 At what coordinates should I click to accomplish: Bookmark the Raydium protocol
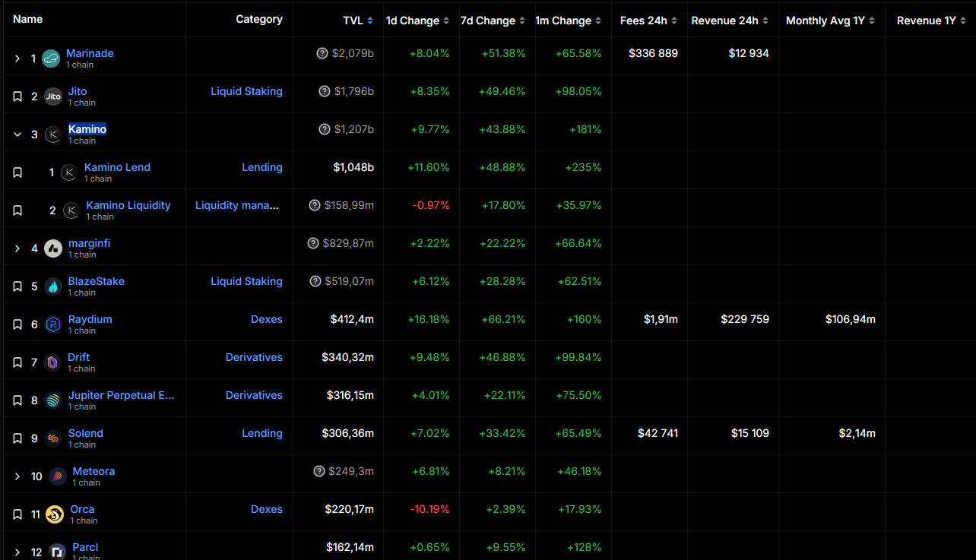tap(17, 324)
